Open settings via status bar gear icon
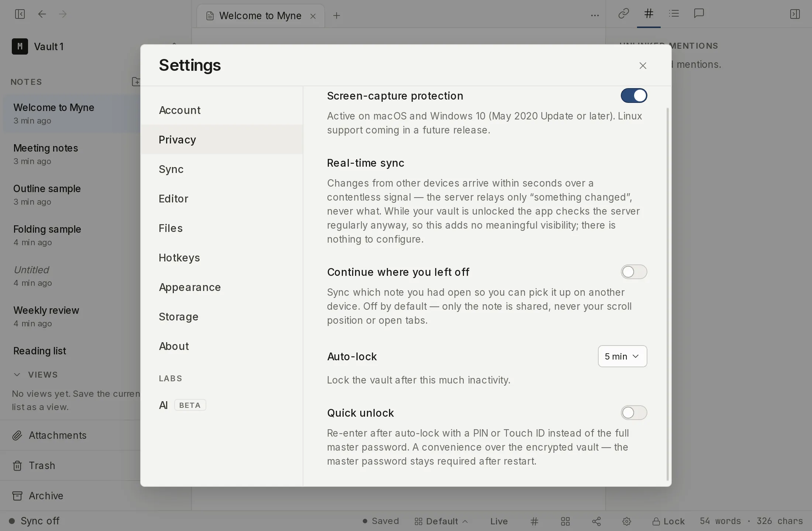Viewport: 812px width, 531px height. point(627,521)
